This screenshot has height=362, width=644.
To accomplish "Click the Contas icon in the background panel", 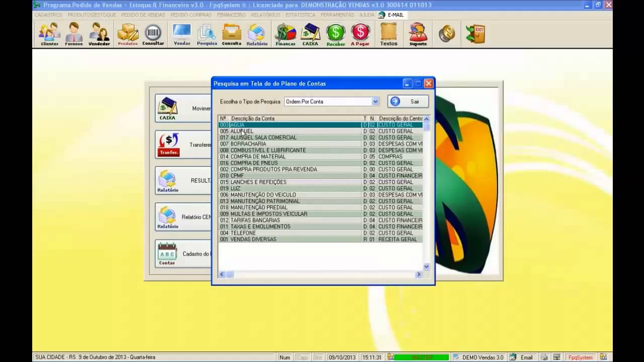I will pos(167,253).
